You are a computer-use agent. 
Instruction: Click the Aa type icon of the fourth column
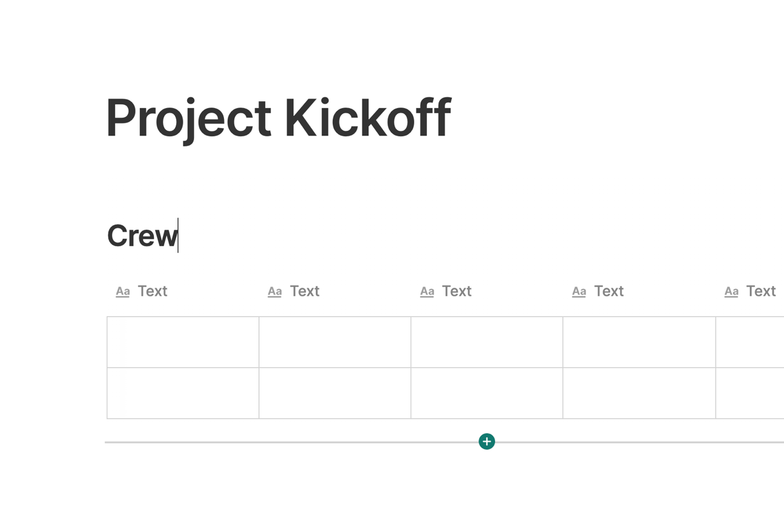(579, 291)
